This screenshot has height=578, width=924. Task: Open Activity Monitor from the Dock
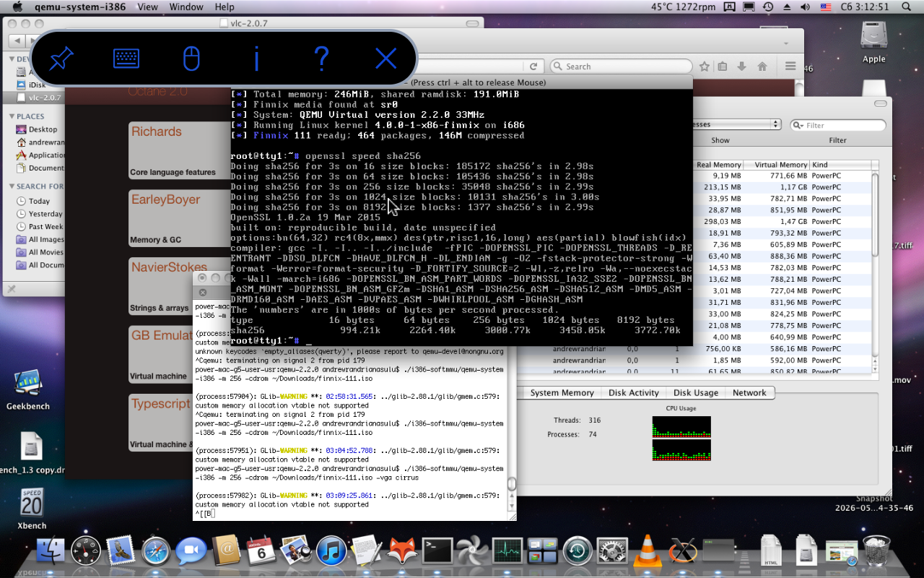(x=507, y=552)
